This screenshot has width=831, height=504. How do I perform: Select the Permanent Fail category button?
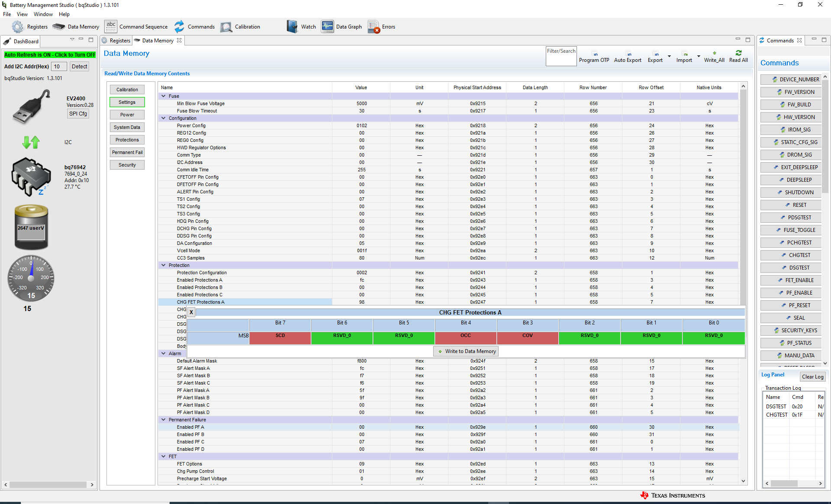pyautogui.click(x=127, y=152)
